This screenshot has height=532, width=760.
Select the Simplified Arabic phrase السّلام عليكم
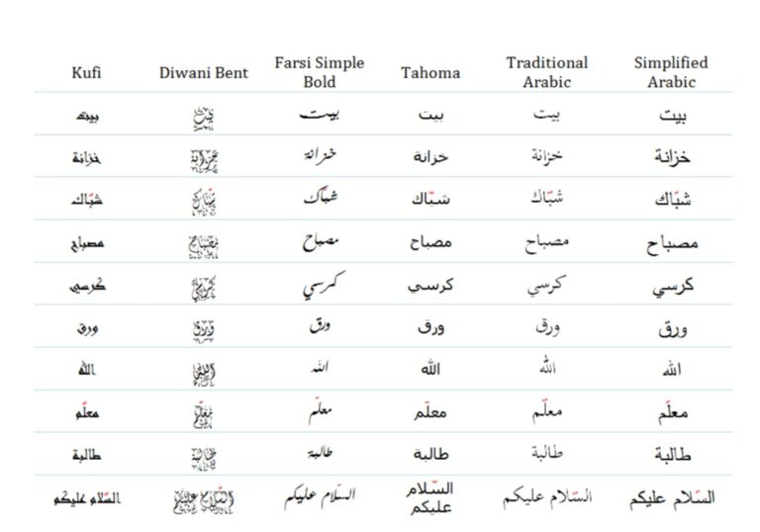(x=672, y=496)
